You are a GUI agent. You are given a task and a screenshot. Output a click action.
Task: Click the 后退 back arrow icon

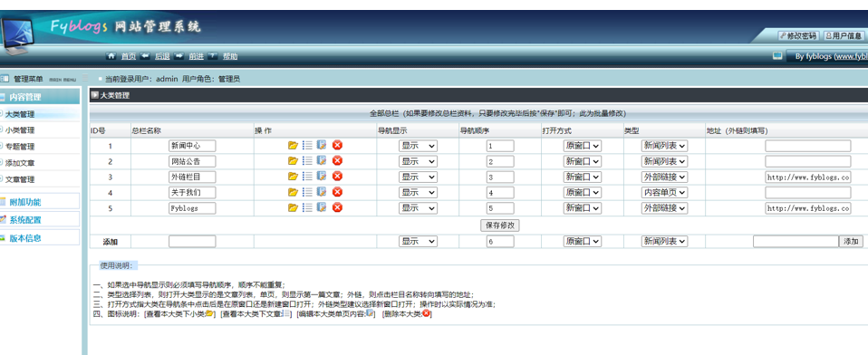[145, 56]
